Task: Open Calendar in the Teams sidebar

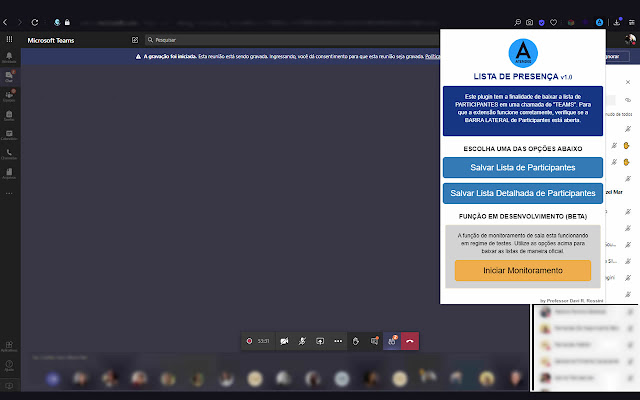Action: (x=9, y=135)
